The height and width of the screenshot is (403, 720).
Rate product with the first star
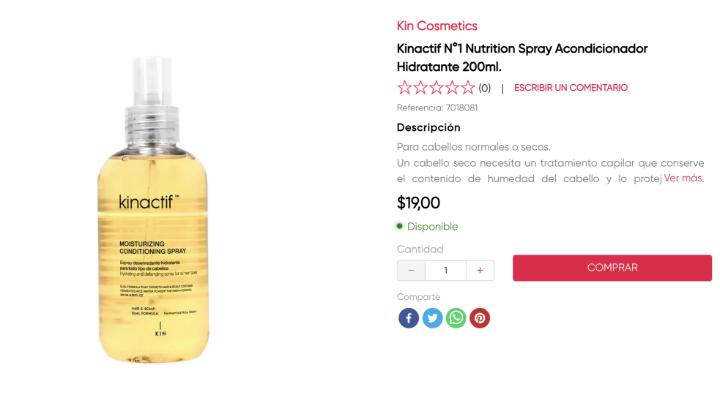[x=405, y=87]
